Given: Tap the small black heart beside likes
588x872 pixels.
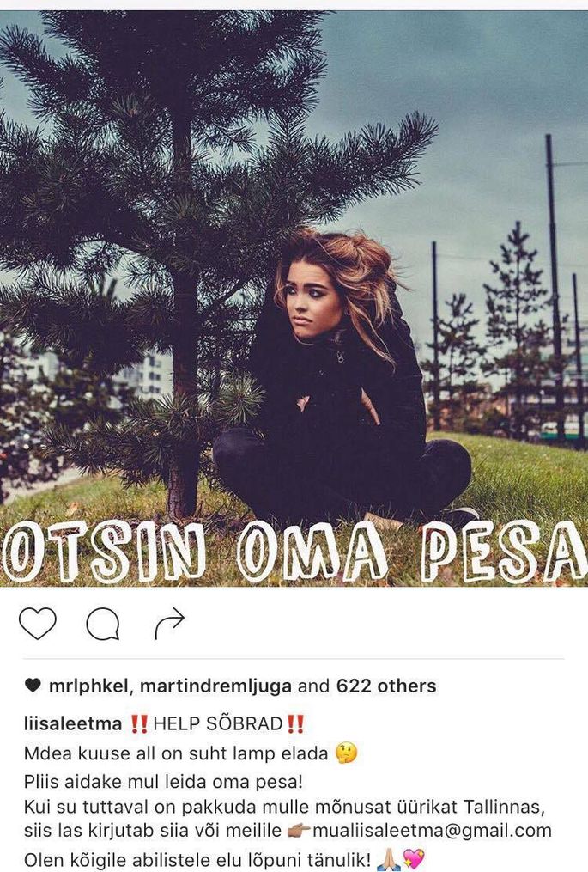Looking at the screenshot, I should coord(33,686).
